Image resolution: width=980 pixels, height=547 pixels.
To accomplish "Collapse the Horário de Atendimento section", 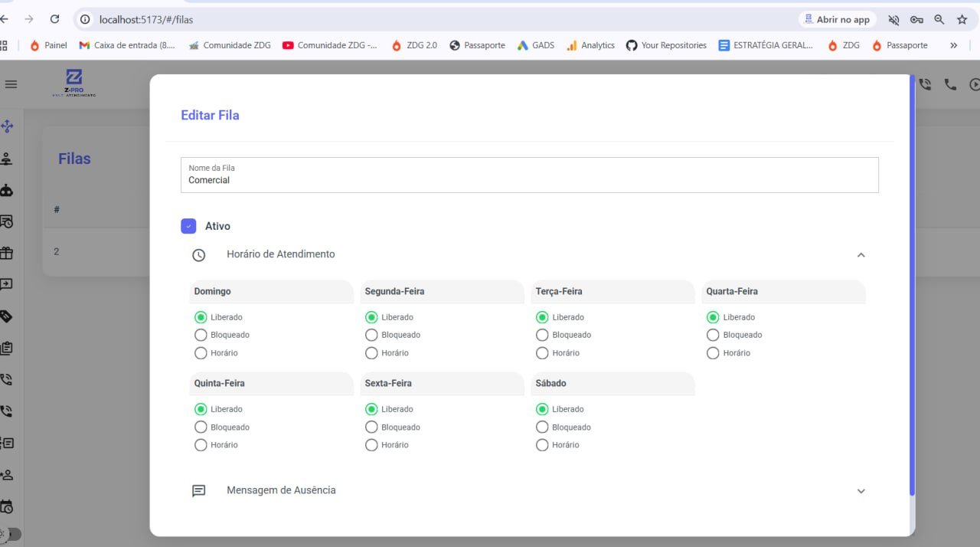I will point(861,254).
